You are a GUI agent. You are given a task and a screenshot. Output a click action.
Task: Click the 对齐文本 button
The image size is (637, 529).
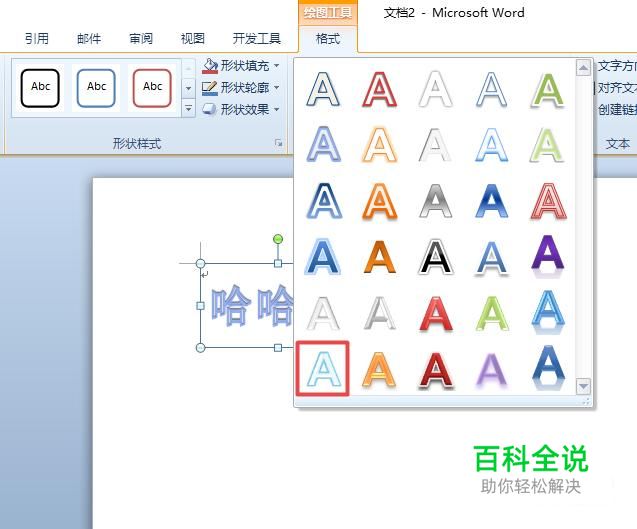click(x=615, y=87)
